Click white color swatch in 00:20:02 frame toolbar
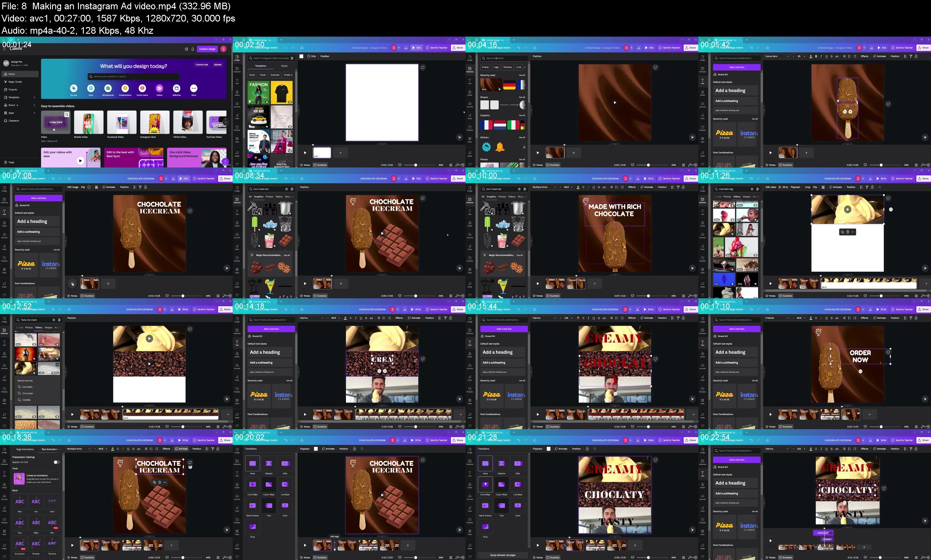The height and width of the screenshot is (560, 931). point(316,449)
